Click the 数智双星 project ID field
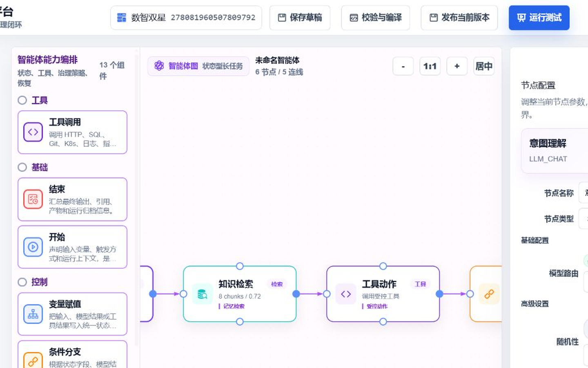 pos(186,18)
